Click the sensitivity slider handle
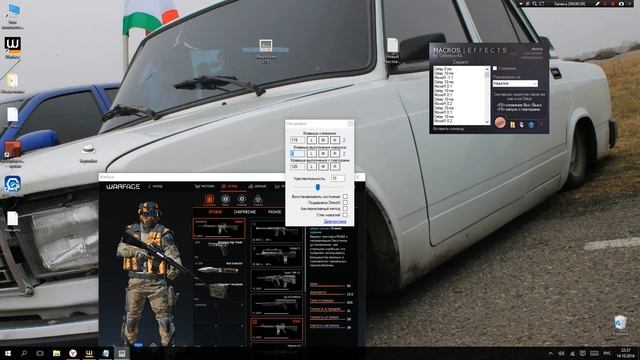 [x=318, y=187]
